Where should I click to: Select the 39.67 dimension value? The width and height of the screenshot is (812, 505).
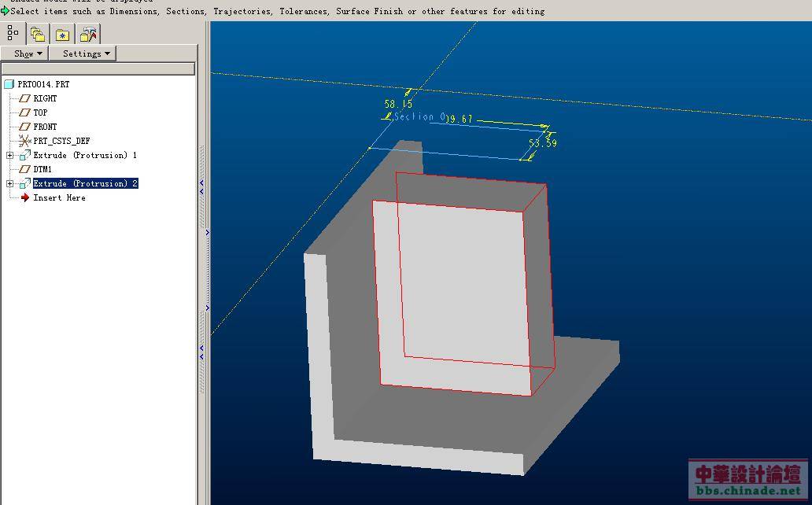click(460, 119)
